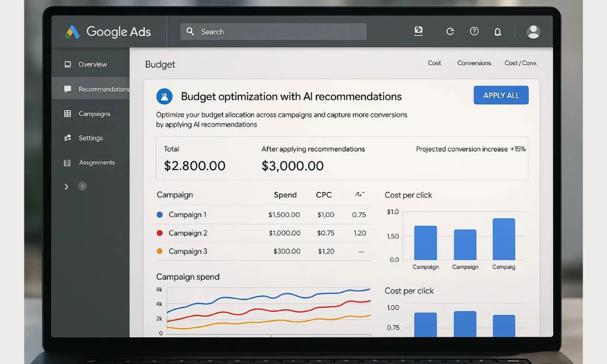Click the orange Campaign 3 color dot
Viewport: 607px width, 364px height.
click(x=159, y=251)
